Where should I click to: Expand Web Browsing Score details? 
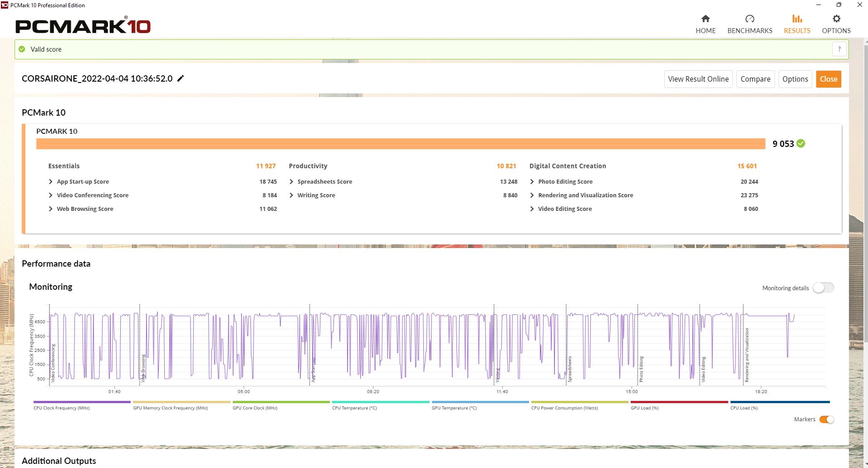tap(51, 209)
